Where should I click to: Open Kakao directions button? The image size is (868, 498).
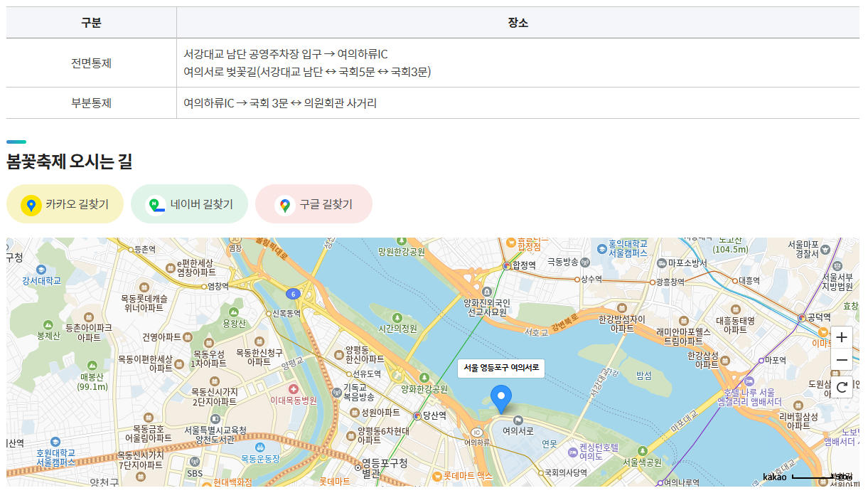65,204
